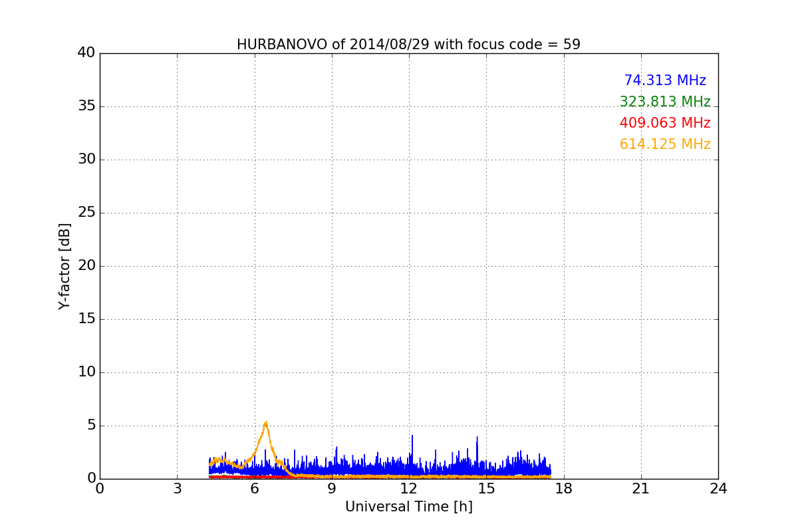Select the 614.125 MHz legend label
The width and height of the screenshot is (798, 532).
[665, 144]
